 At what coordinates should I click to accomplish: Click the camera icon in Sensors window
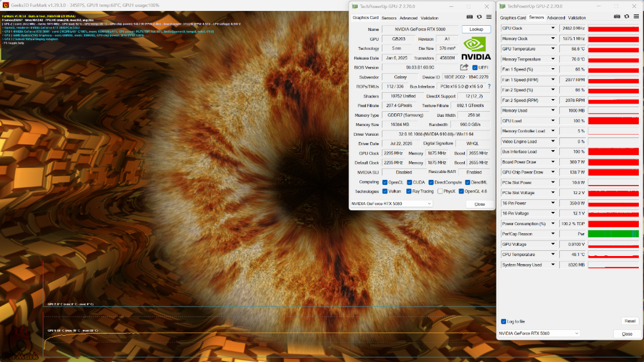[x=617, y=17]
